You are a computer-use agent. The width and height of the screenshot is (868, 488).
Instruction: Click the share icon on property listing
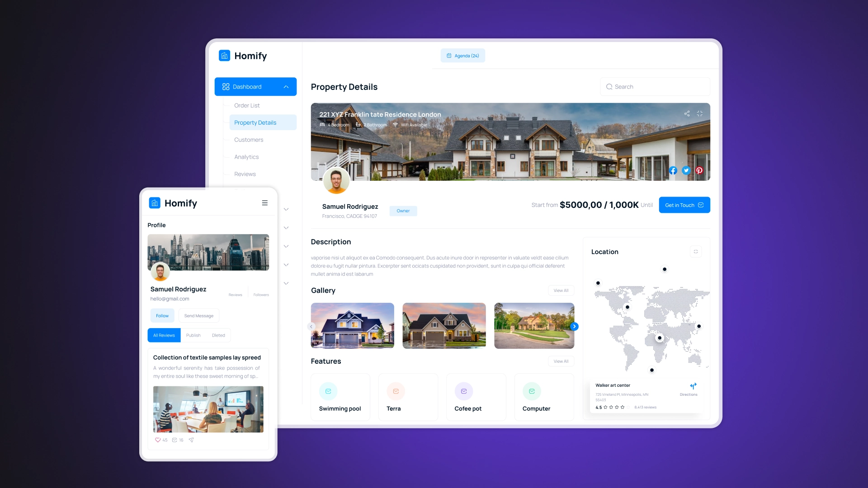coord(687,113)
